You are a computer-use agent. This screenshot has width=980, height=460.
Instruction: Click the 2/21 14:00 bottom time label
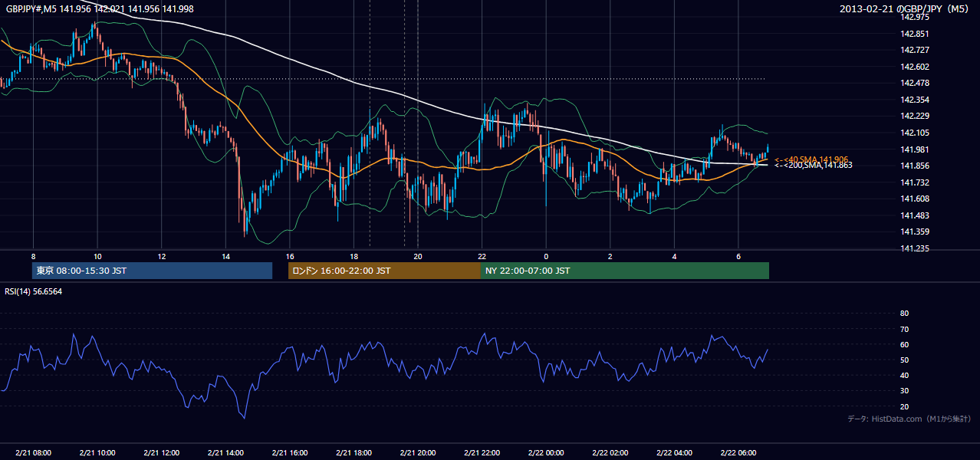pyautogui.click(x=225, y=453)
